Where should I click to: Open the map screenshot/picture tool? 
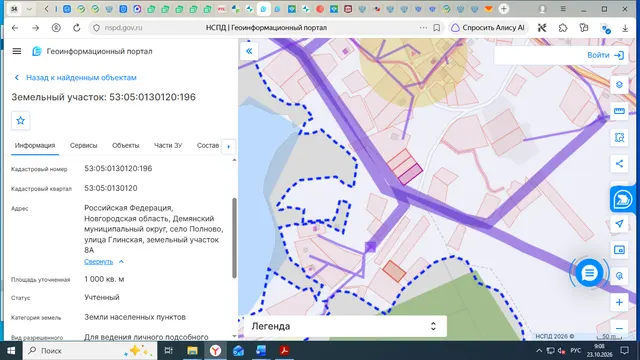coord(619,250)
